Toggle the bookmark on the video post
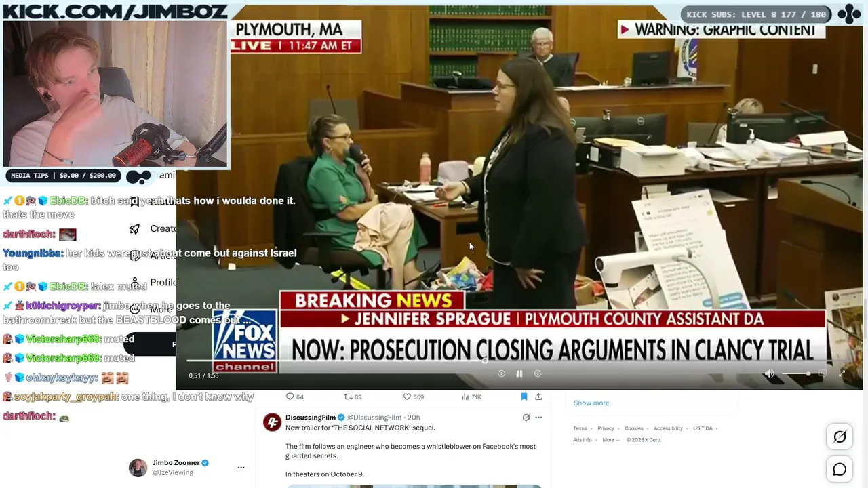 click(524, 396)
